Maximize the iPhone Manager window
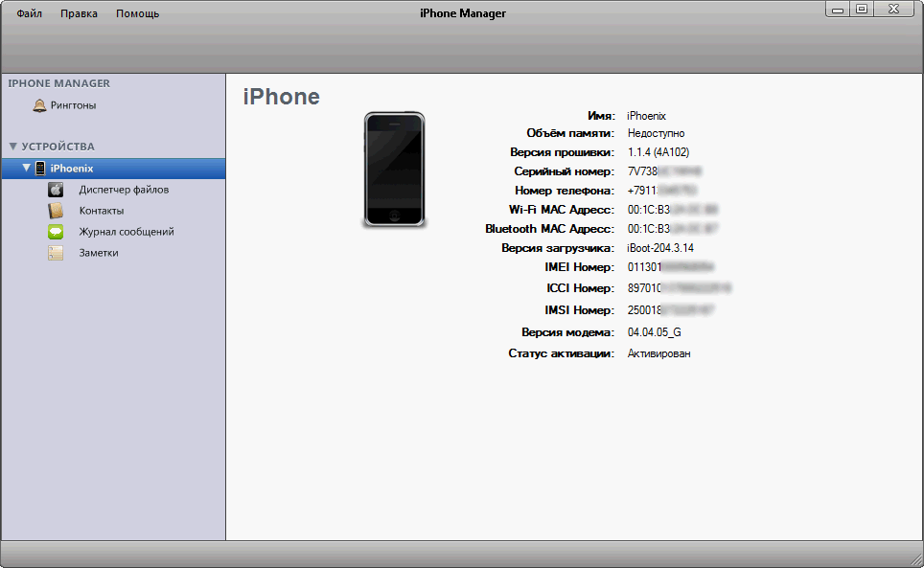This screenshot has width=924, height=568. 862,9
